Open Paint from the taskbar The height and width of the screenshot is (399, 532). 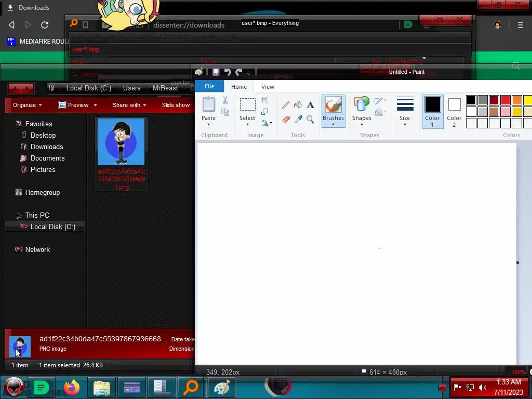point(222,387)
